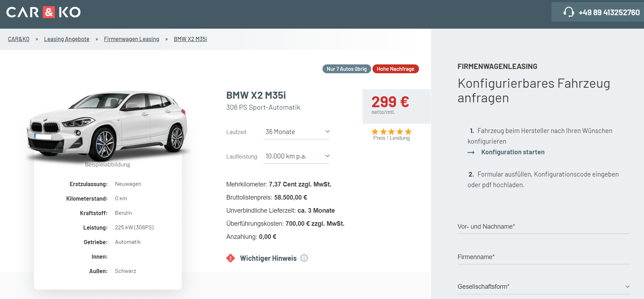Click the info icon next to Wichtiger Hinweis
Screen dimensions: 644x299
pyautogui.click(x=304, y=258)
